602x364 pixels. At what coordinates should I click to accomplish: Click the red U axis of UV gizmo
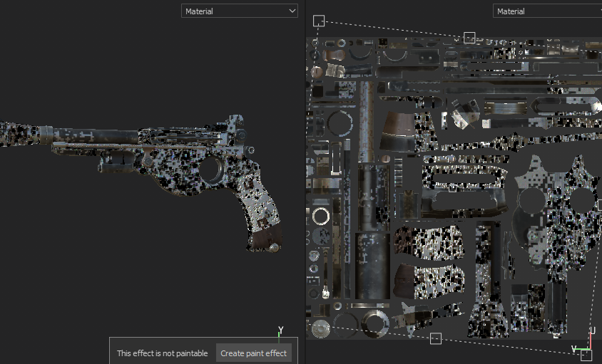point(591,337)
